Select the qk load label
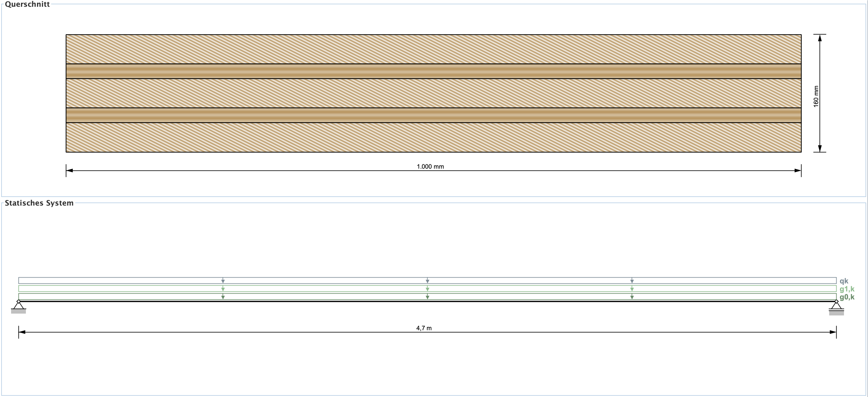This screenshot has width=868, height=397. coord(844,281)
